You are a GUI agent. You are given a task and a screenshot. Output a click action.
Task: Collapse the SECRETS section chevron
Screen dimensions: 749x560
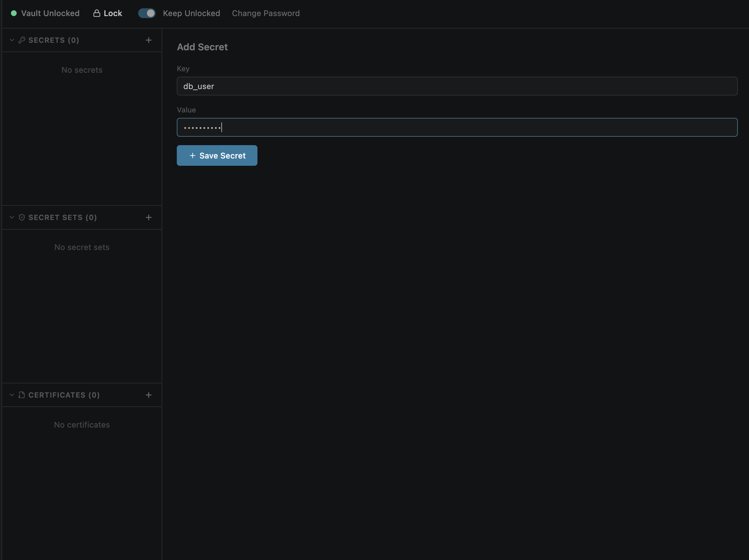[12, 40]
